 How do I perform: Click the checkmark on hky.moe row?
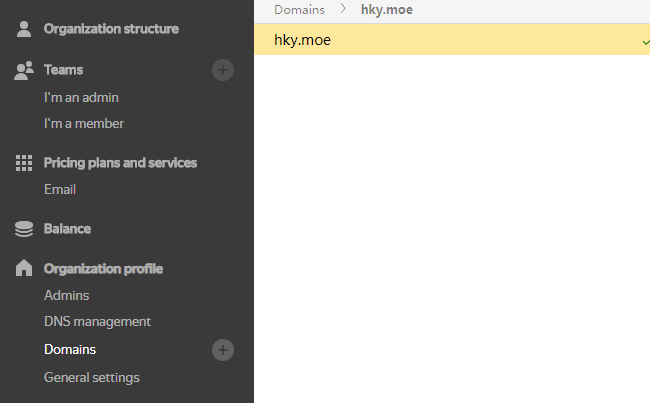click(x=644, y=41)
